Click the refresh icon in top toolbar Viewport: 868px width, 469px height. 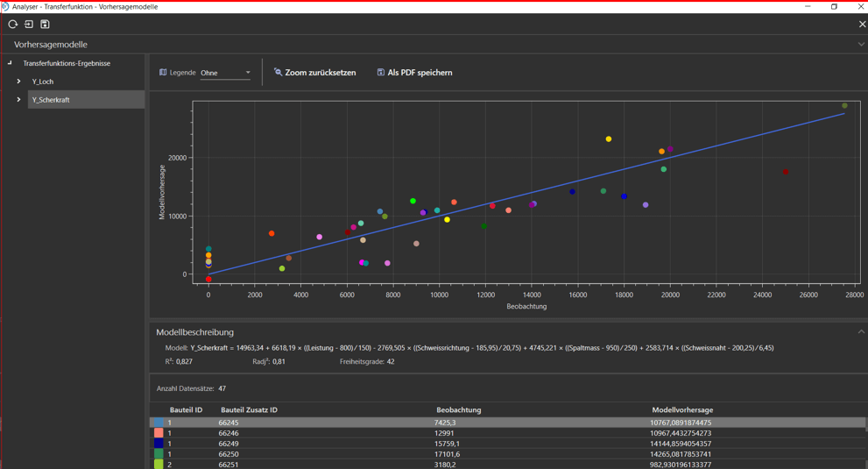(13, 25)
